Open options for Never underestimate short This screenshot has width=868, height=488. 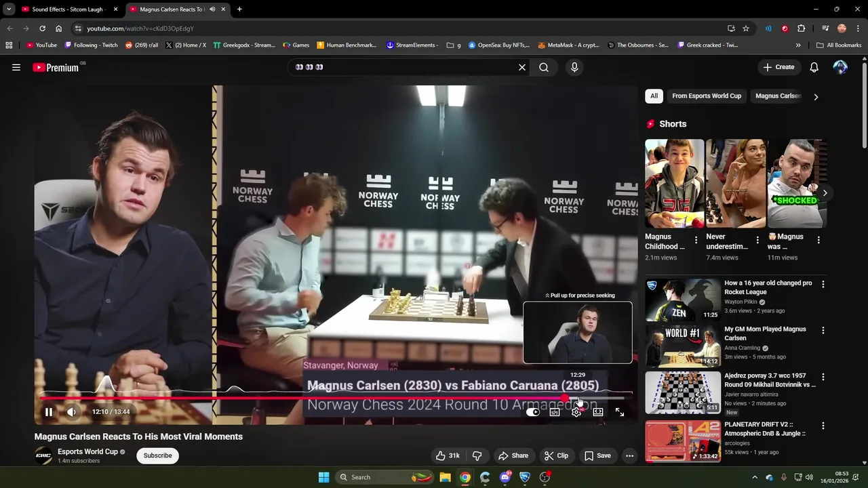757,240
